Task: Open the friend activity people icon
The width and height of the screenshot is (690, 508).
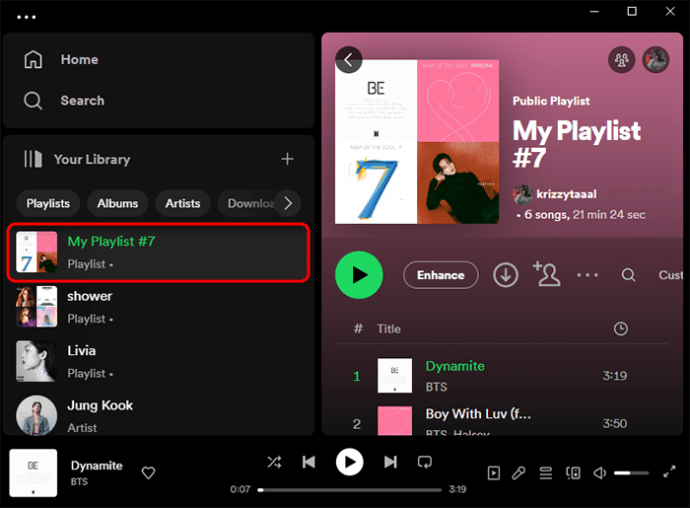Action: [621, 59]
